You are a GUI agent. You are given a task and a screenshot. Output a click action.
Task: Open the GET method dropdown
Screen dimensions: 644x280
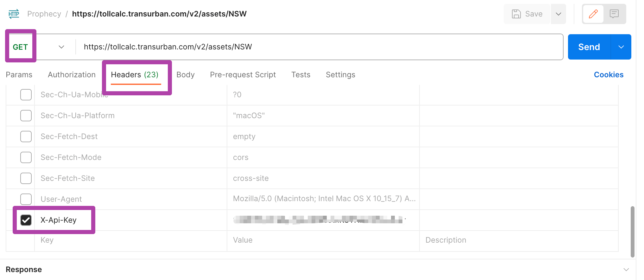pos(61,47)
